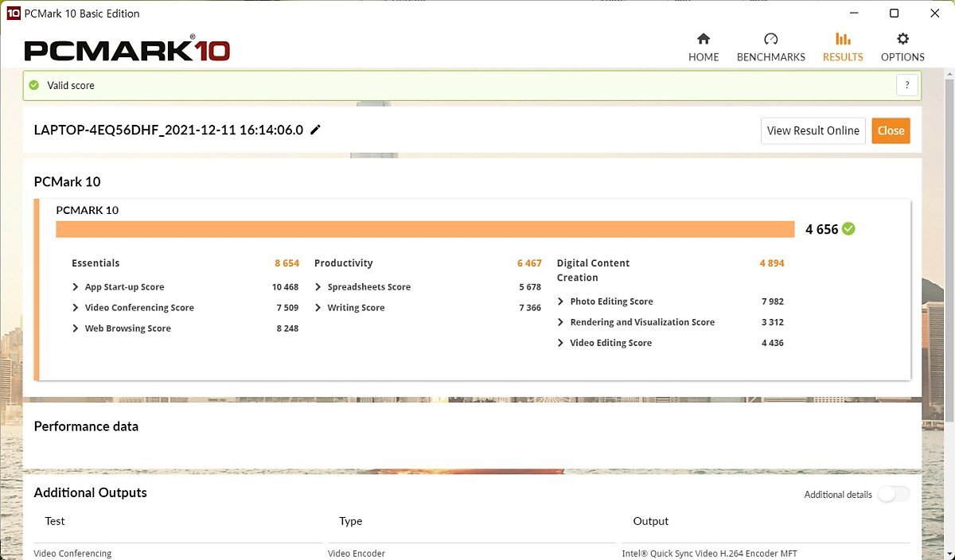Click the Photo Editing value 7 982
Screen dimensions: 955x560
tap(773, 301)
